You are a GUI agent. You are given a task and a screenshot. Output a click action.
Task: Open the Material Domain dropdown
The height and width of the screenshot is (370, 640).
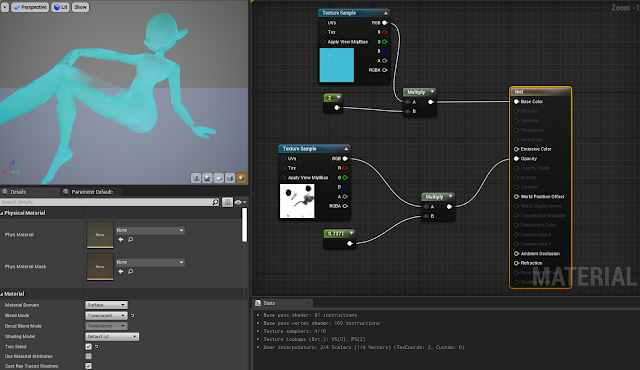tap(106, 305)
